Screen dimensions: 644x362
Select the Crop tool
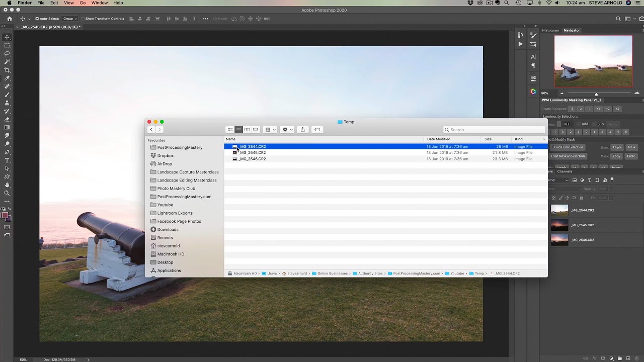[x=7, y=70]
